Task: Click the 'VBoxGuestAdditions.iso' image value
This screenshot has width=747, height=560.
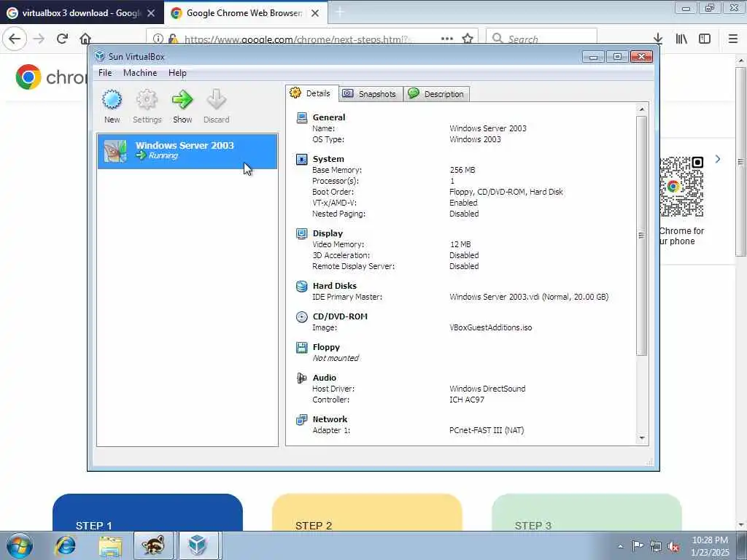Action: (491, 327)
